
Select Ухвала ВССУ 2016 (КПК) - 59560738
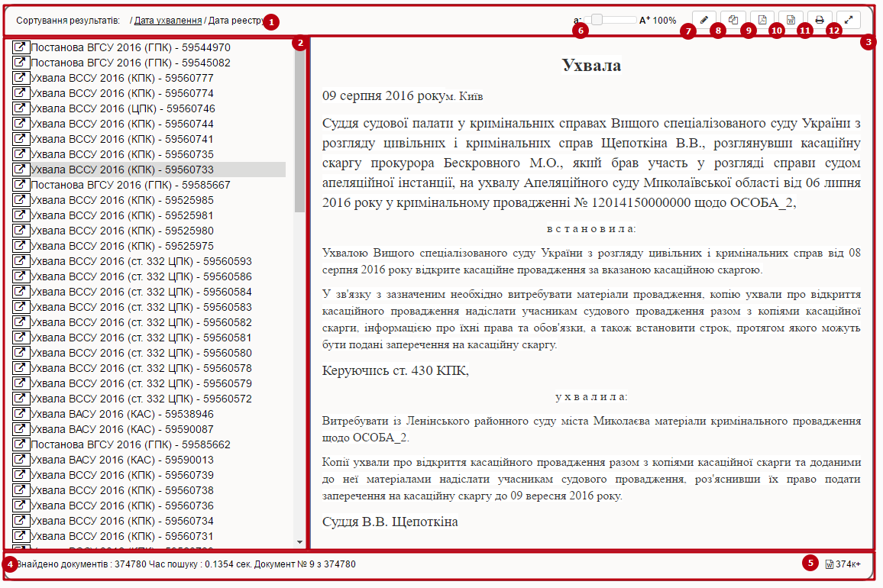pyautogui.click(x=122, y=490)
